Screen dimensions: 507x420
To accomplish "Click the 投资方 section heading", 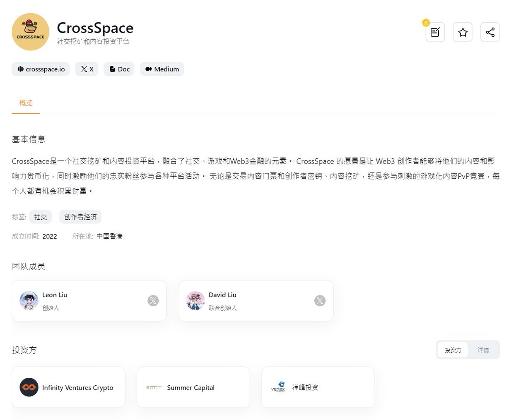I will tap(25, 350).
